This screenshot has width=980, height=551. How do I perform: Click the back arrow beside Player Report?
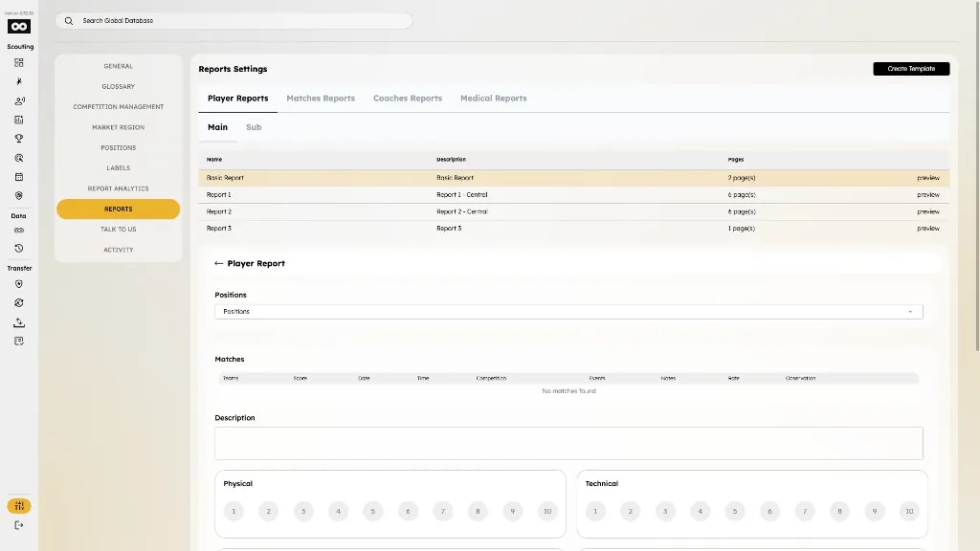tap(219, 264)
